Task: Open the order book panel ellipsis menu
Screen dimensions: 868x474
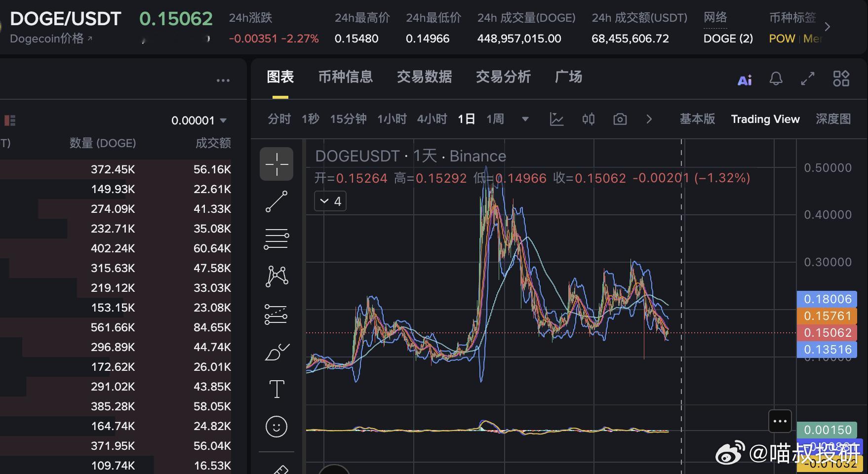Action: [x=223, y=80]
